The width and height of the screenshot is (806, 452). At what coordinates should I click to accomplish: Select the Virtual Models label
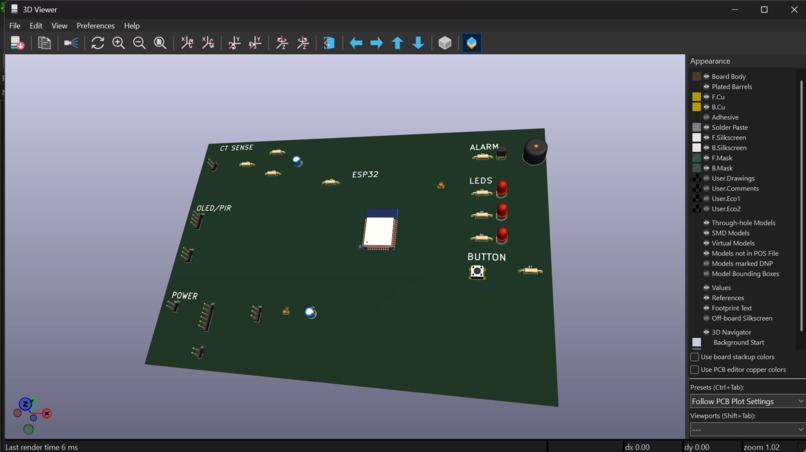pyautogui.click(x=733, y=243)
